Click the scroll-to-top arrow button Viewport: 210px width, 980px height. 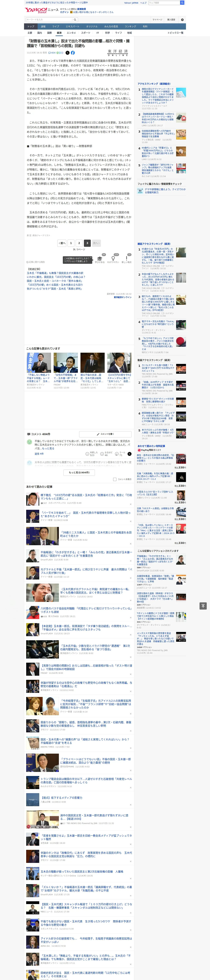coord(203,606)
